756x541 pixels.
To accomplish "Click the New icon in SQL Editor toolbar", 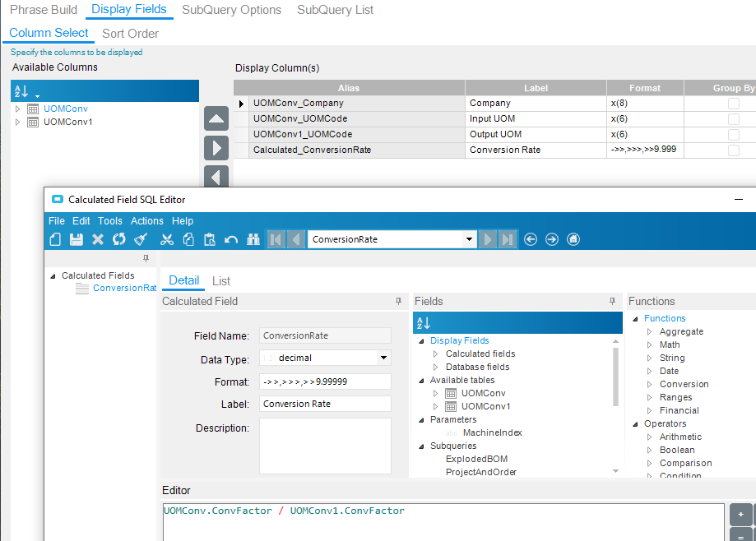I will [x=55, y=239].
